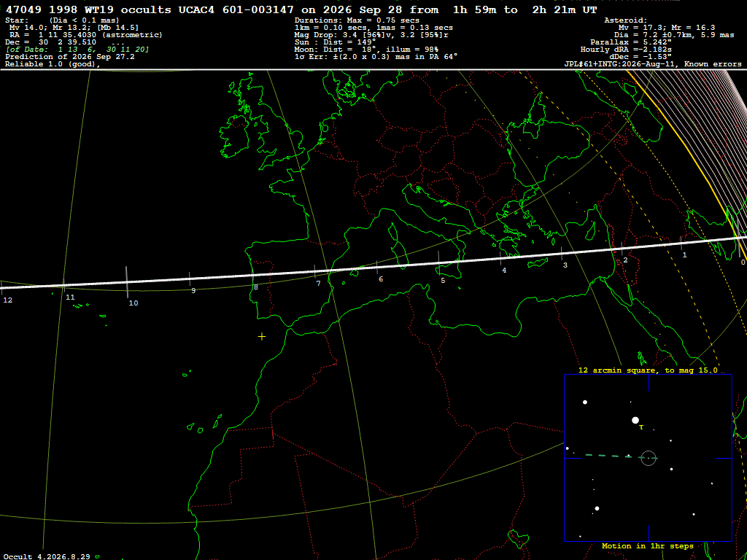
Task: Click the yellow cross marker west of Gibraltar
Action: point(262,337)
